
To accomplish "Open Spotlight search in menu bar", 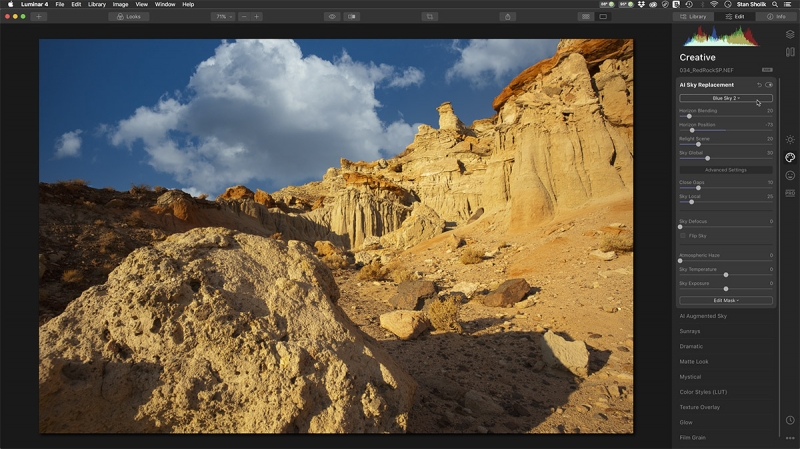I will click(x=775, y=4).
